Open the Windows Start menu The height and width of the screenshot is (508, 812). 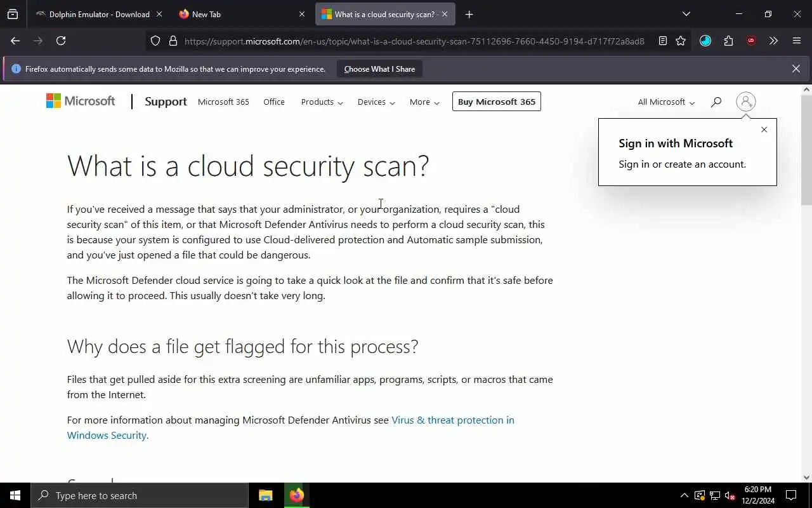tap(15, 495)
